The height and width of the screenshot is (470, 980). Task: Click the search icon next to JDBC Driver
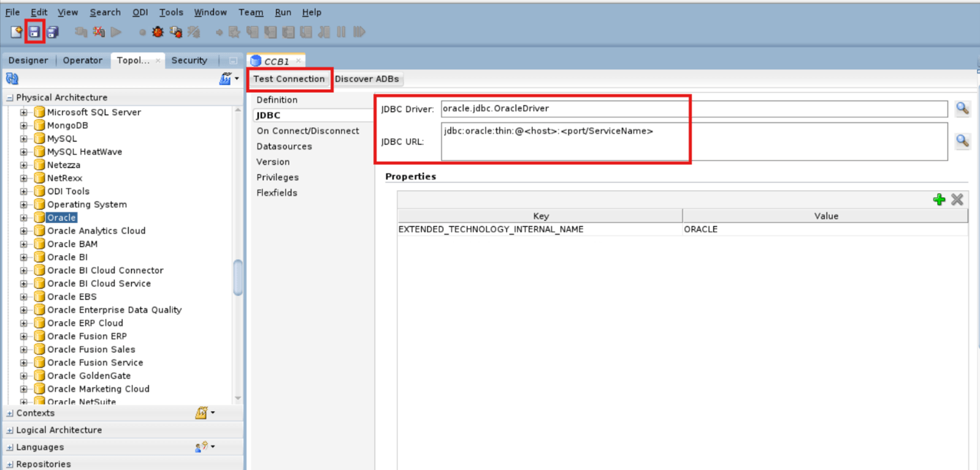[962, 108]
